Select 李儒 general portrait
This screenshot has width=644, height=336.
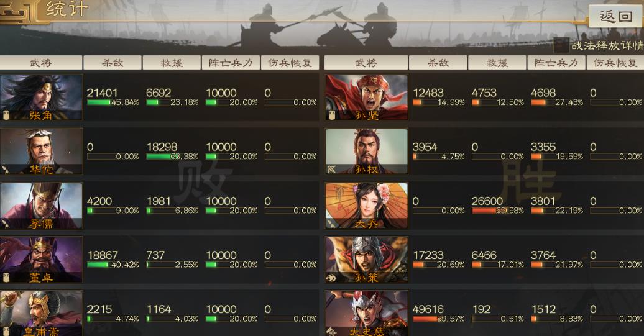(x=41, y=206)
